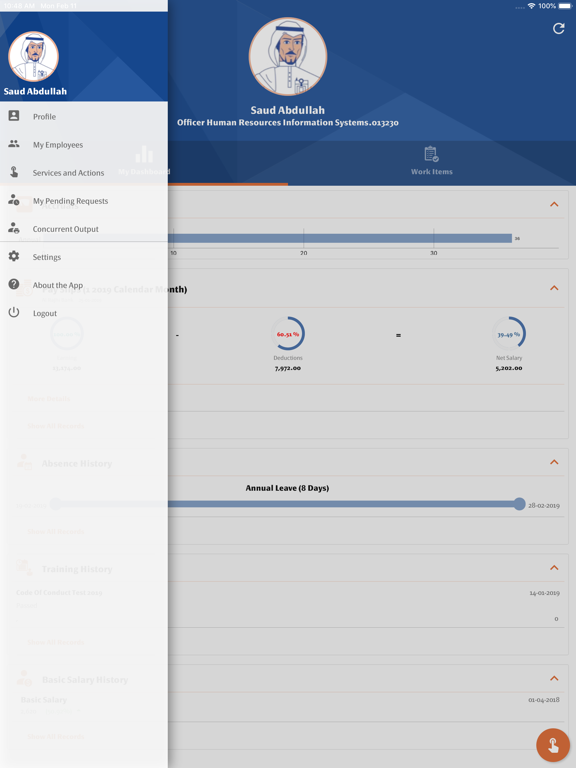Open the Profile menu item
Image resolution: width=576 pixels, height=768 pixels.
point(84,116)
